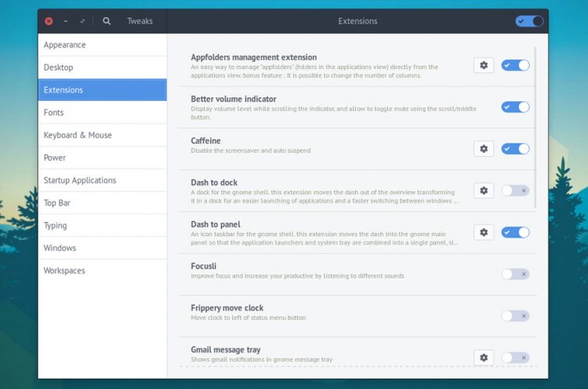
Task: Enable Frippery move clock switch
Action: (x=515, y=316)
